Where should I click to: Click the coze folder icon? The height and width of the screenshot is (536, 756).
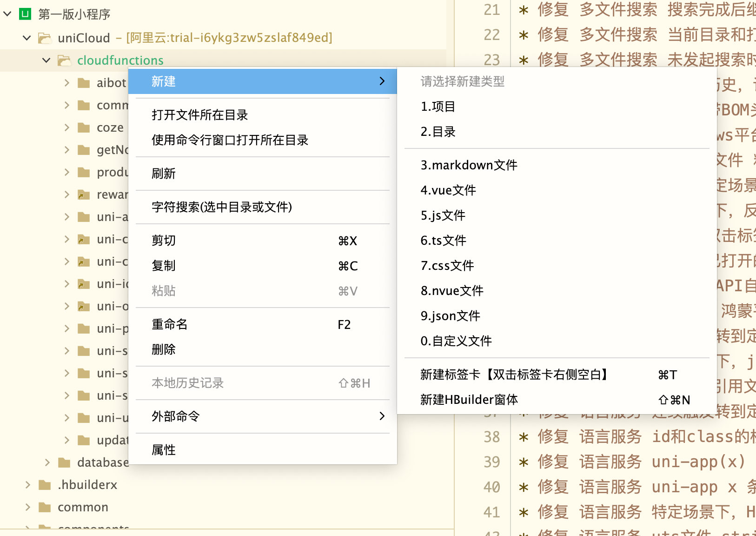coord(84,127)
